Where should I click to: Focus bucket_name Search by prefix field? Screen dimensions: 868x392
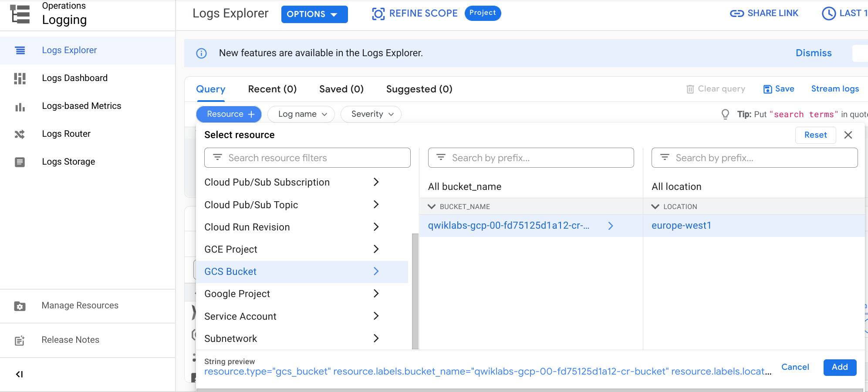tap(531, 158)
